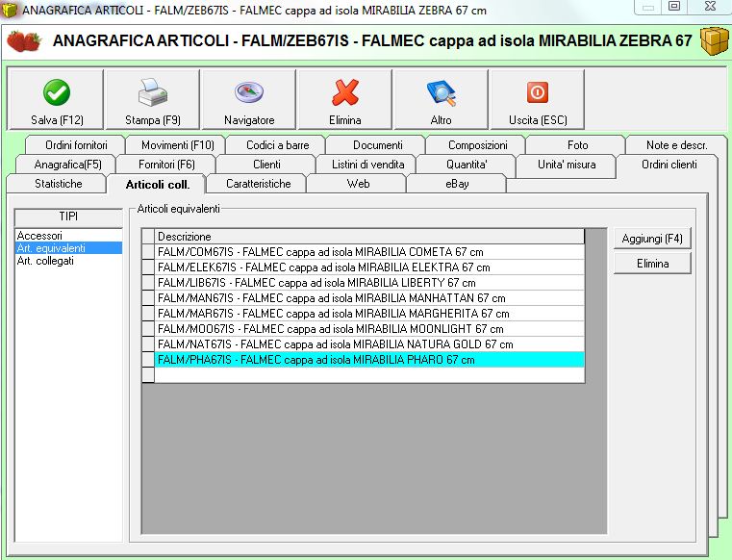Select the FALM/NAT67IS NATURA GOLD row
The width and height of the screenshot is (732, 560).
coord(368,344)
